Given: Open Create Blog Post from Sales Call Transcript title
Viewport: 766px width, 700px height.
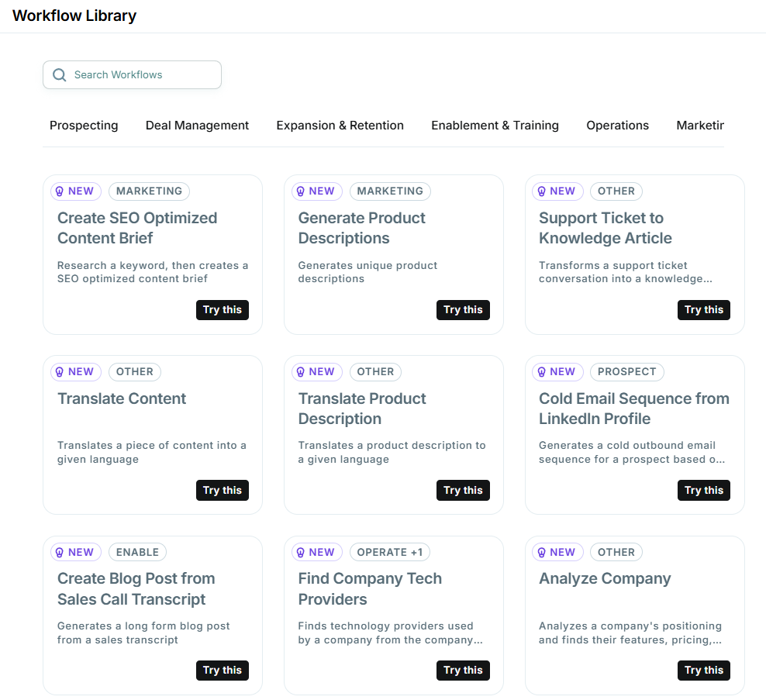Looking at the screenshot, I should tap(136, 588).
